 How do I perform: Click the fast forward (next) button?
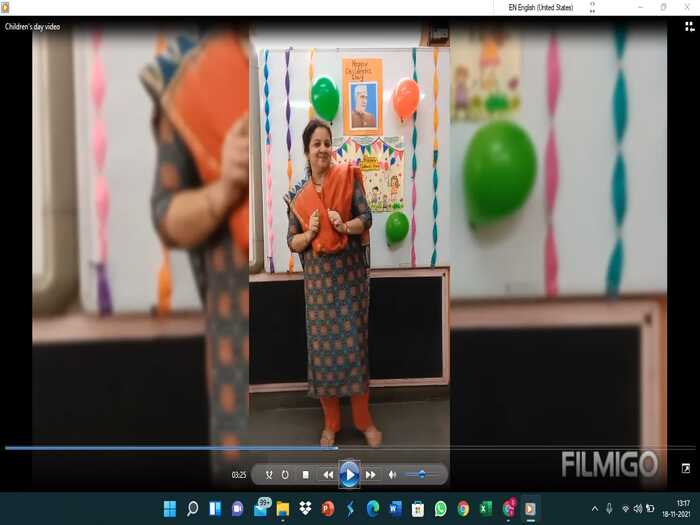[x=371, y=475]
